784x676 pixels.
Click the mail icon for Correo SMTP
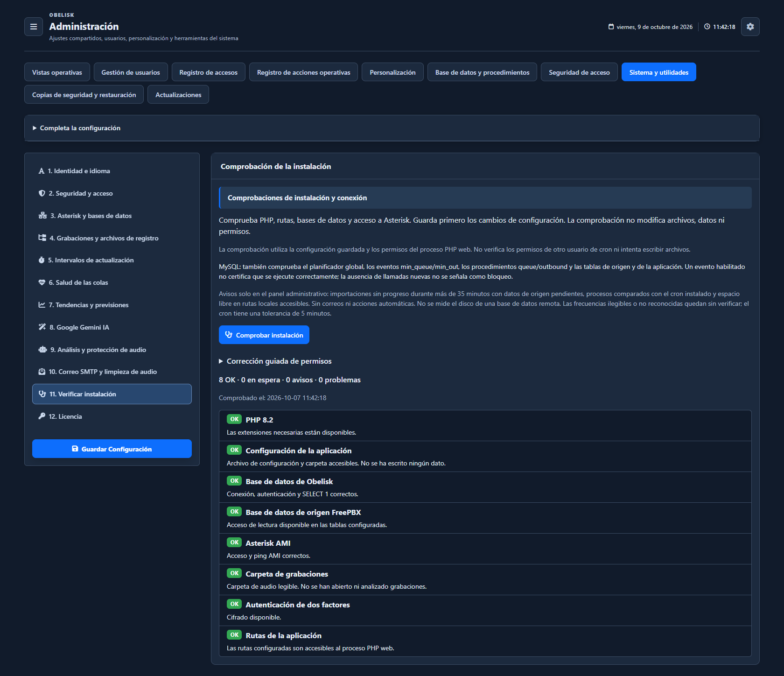pos(42,372)
